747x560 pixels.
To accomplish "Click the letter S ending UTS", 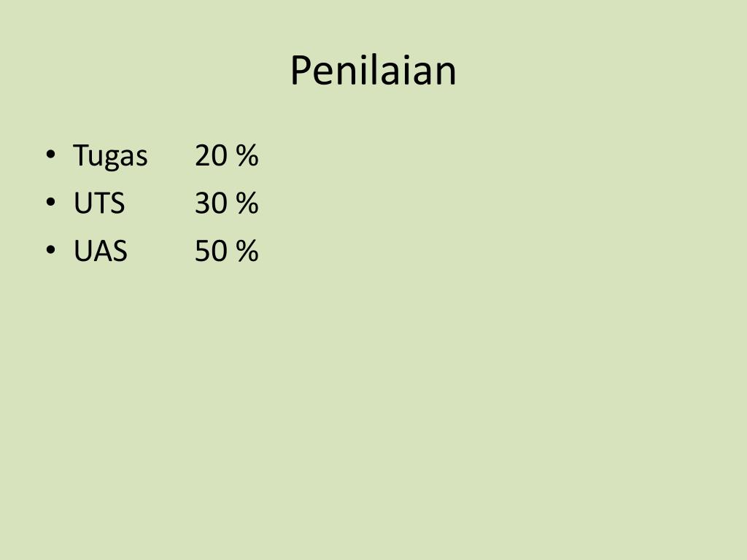I will coord(117,203).
